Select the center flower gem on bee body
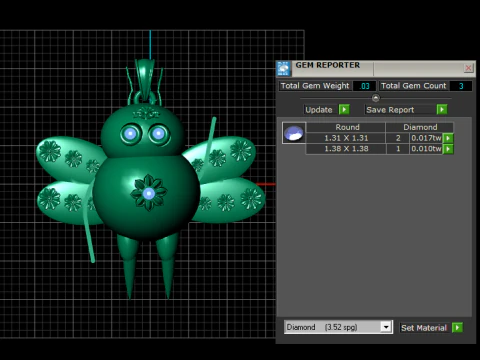The width and height of the screenshot is (480, 360). tap(149, 193)
